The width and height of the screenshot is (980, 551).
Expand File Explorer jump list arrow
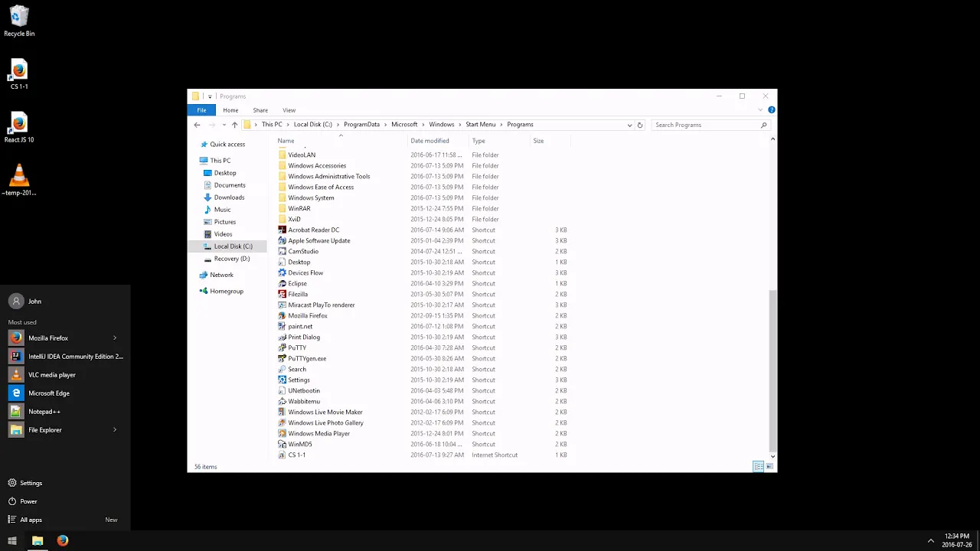pos(115,430)
